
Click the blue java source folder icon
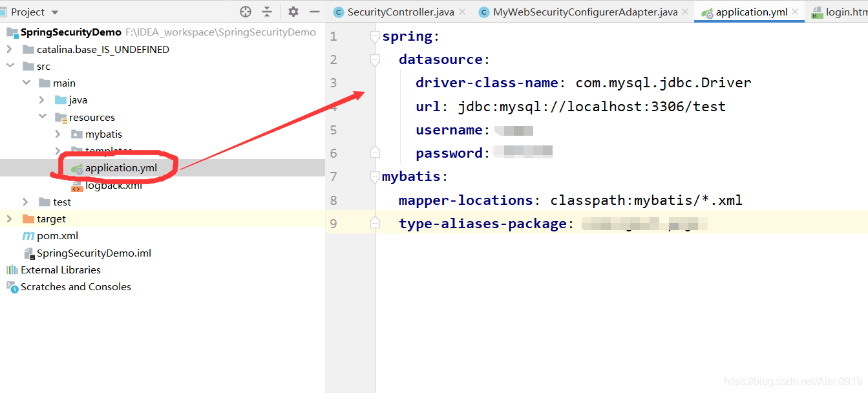61,100
